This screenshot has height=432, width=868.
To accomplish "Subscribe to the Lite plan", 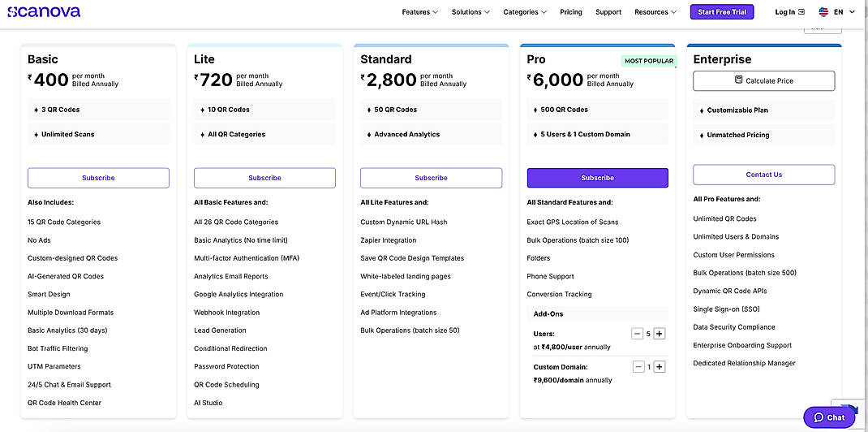I will pyautogui.click(x=264, y=178).
